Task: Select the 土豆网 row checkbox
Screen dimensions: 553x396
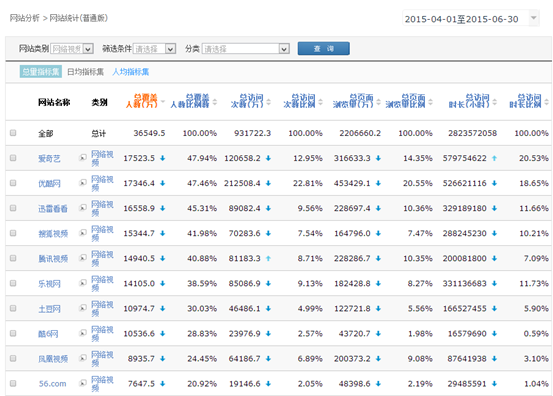Action: pyautogui.click(x=13, y=308)
